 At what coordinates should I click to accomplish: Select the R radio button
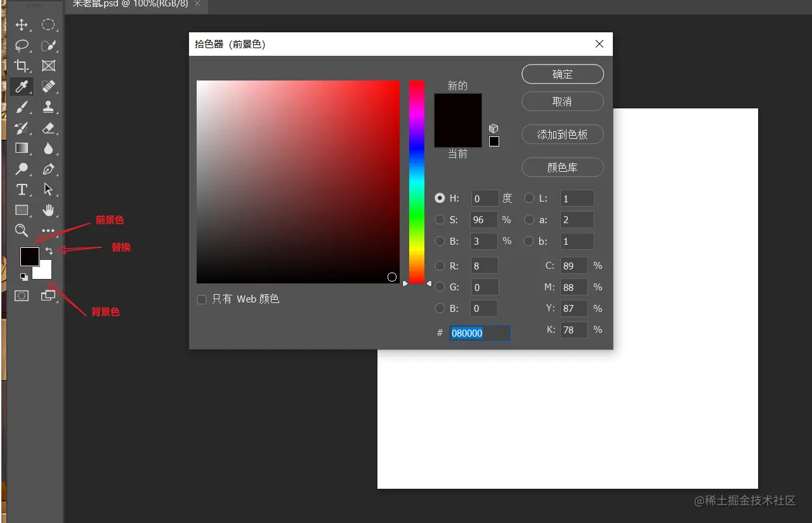[x=440, y=266]
